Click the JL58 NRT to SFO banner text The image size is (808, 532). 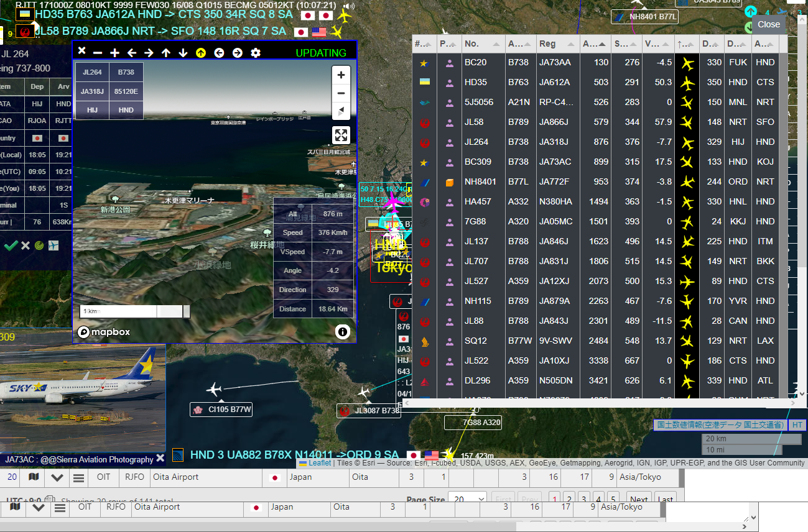[160, 32]
